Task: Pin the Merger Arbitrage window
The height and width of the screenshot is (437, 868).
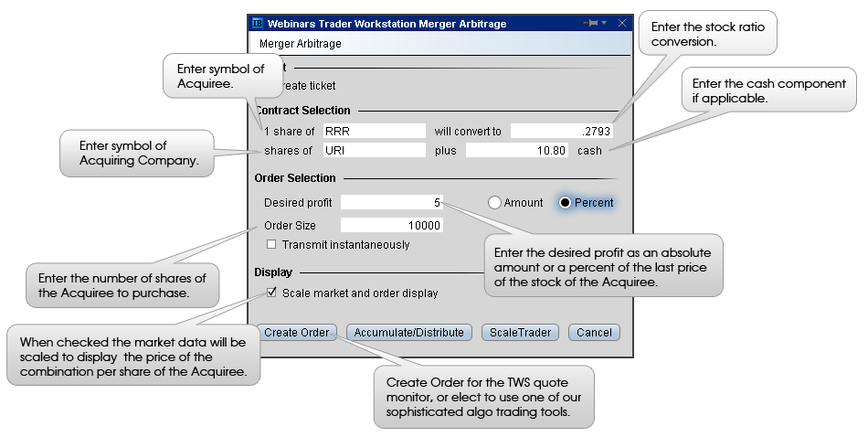Action: click(x=590, y=23)
